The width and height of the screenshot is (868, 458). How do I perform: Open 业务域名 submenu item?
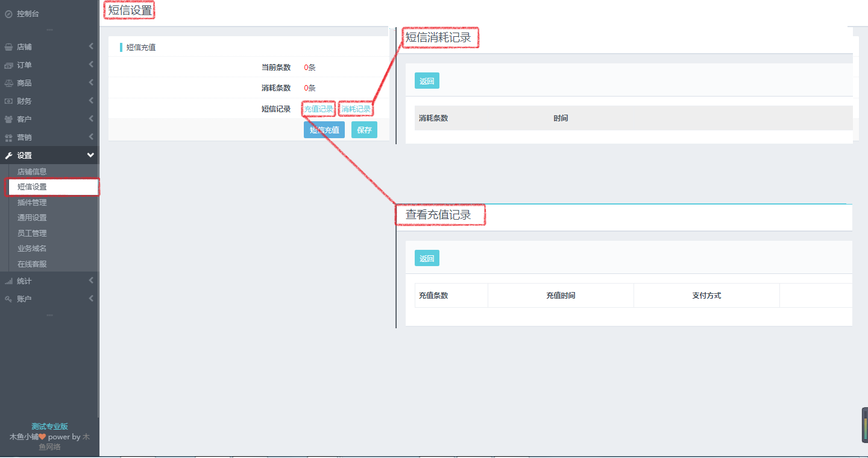(32, 249)
